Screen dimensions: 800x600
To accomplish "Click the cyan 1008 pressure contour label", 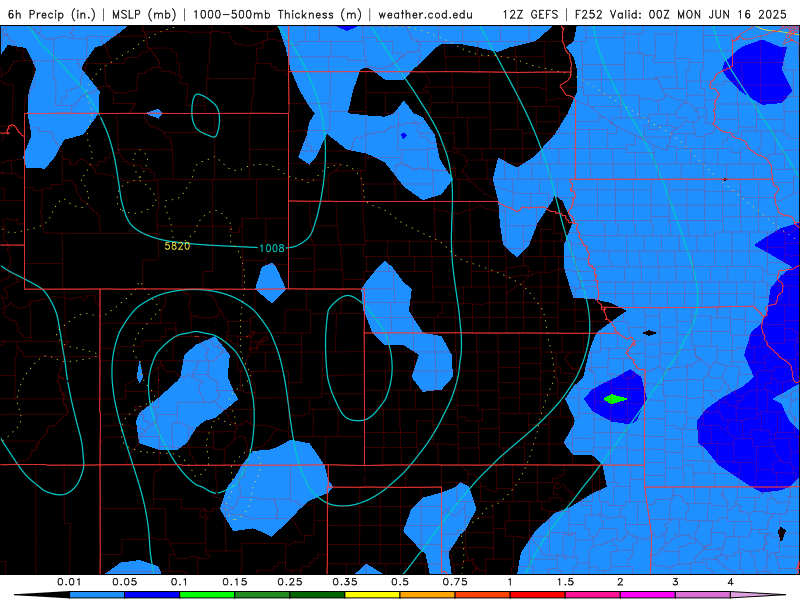I will 271,248.
